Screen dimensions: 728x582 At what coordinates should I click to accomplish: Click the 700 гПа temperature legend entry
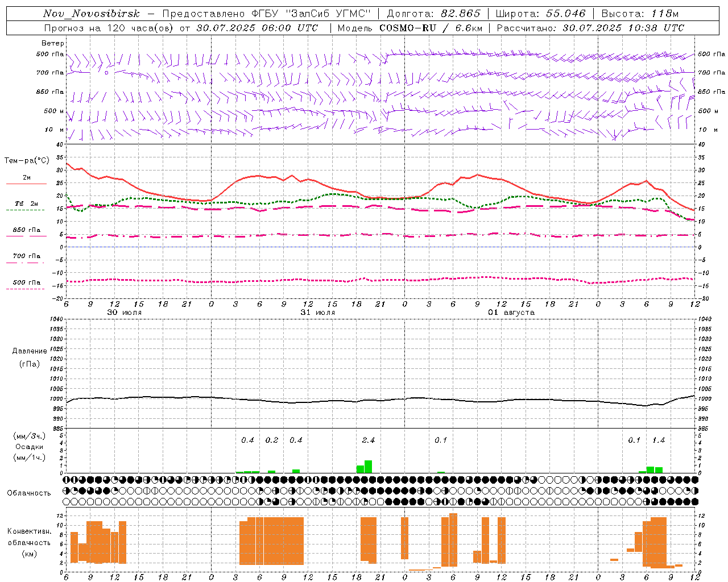[26, 256]
